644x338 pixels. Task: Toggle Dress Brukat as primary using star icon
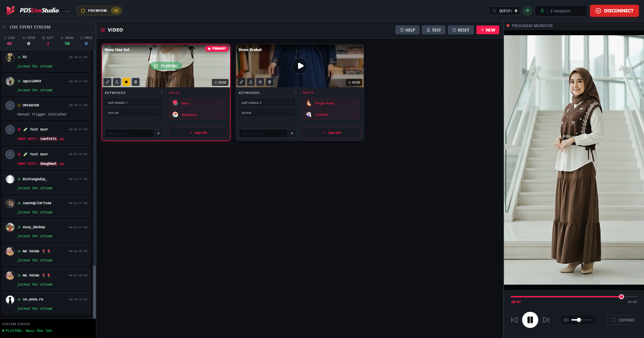tap(260, 82)
